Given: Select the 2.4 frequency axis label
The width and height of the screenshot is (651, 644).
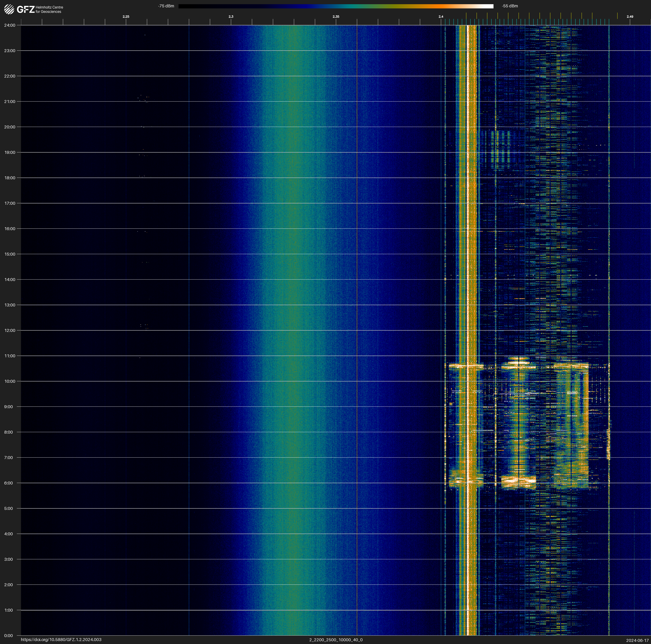Looking at the screenshot, I should (441, 17).
